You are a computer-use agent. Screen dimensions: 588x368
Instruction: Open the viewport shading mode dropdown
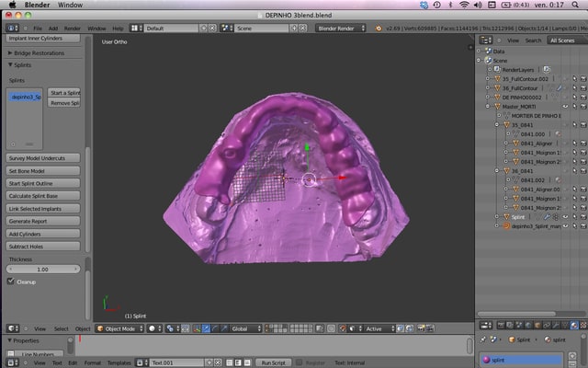tap(154, 328)
